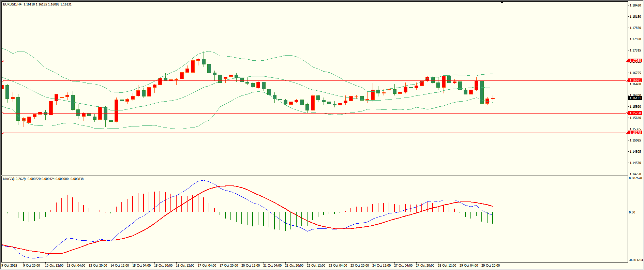Click the 9 Oct 2025 date label
This screenshot has width=644, height=270.
[10, 265]
